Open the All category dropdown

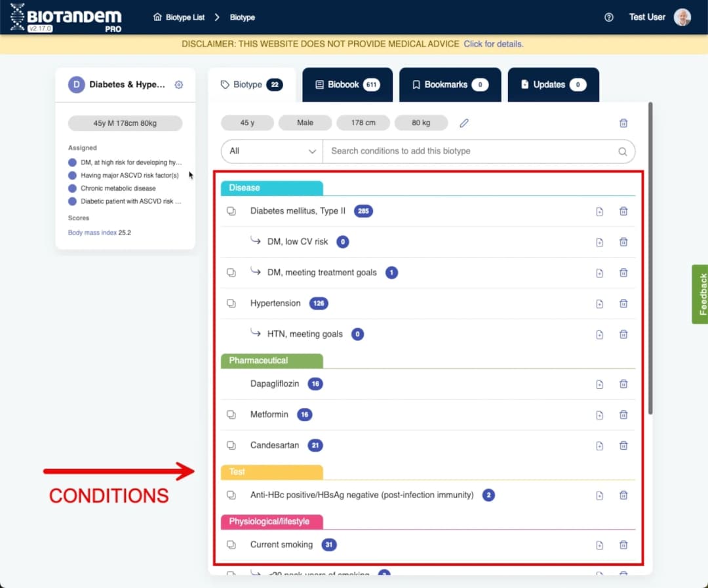pyautogui.click(x=272, y=151)
